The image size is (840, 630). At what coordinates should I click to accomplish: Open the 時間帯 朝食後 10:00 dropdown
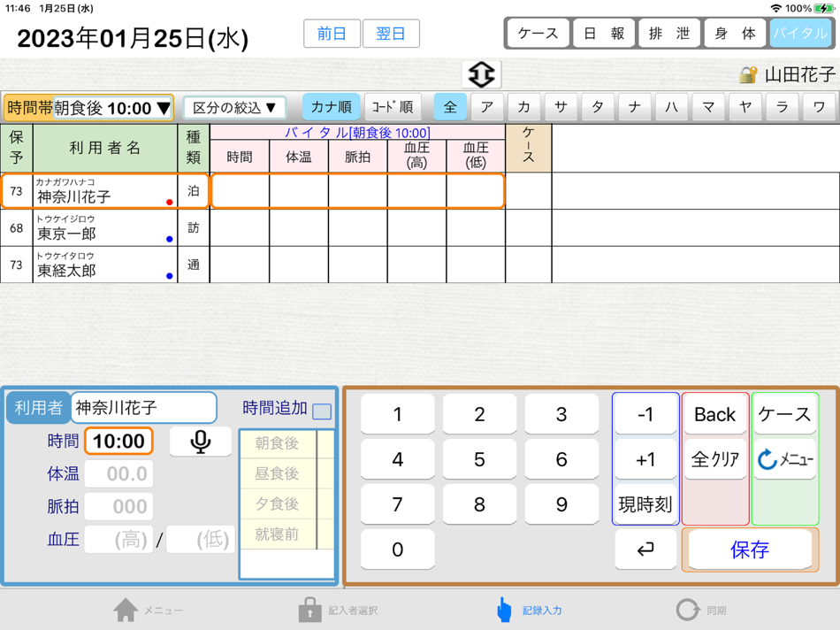[x=88, y=105]
